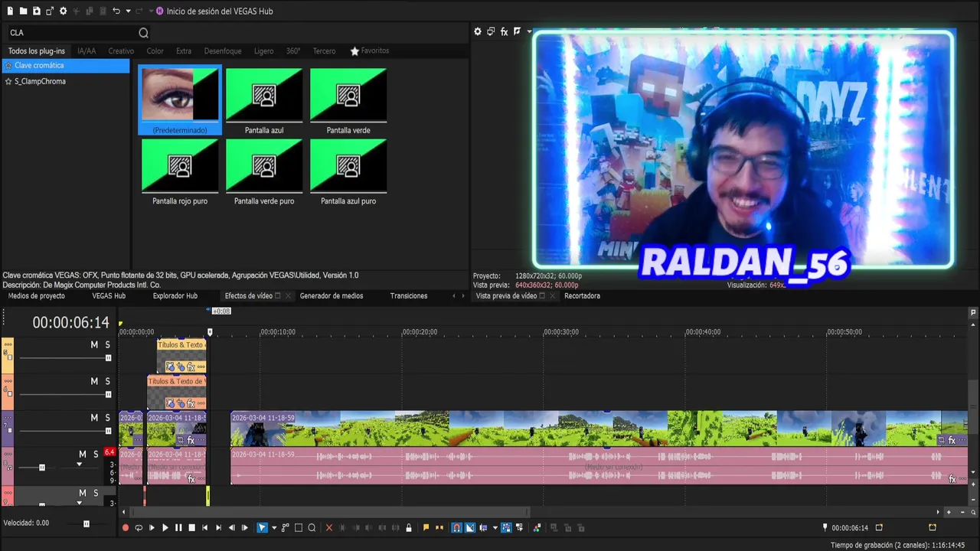Click the magnifier search icon in plug-ins
This screenshot has width=980, height=551.
click(x=143, y=33)
